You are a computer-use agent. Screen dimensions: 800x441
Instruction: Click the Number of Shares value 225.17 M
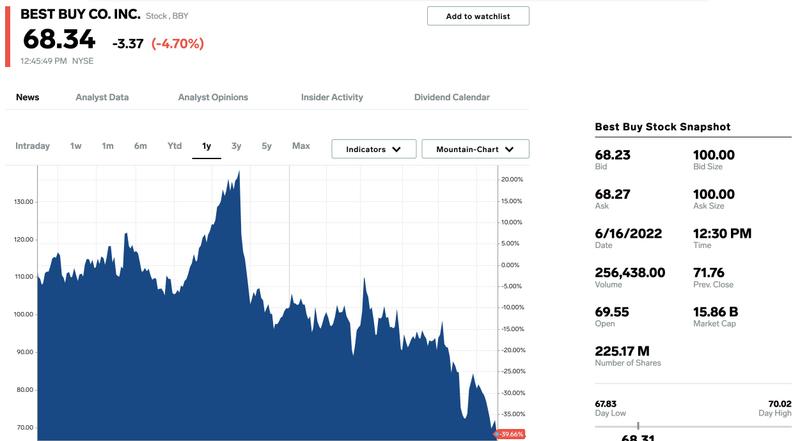click(x=622, y=351)
